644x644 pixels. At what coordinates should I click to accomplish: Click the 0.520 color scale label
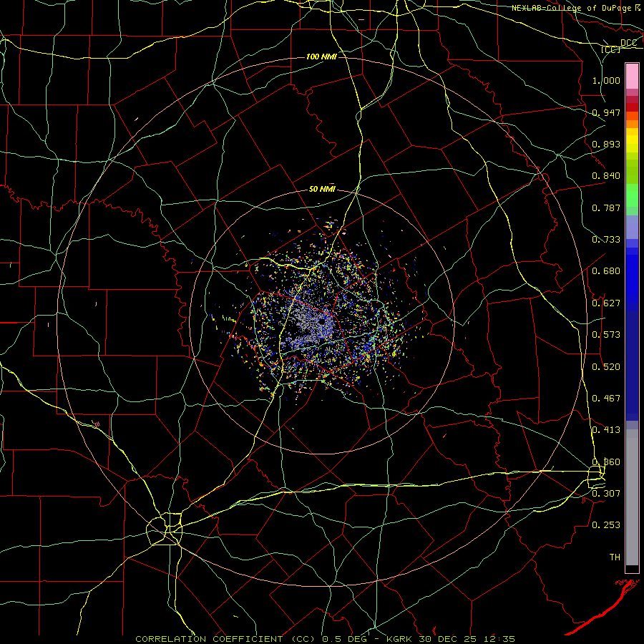[606, 367]
